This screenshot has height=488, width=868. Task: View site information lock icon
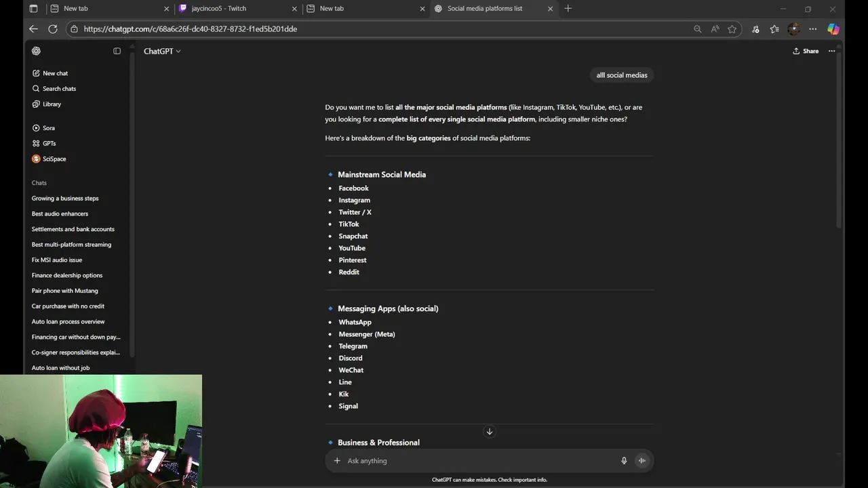(74, 29)
